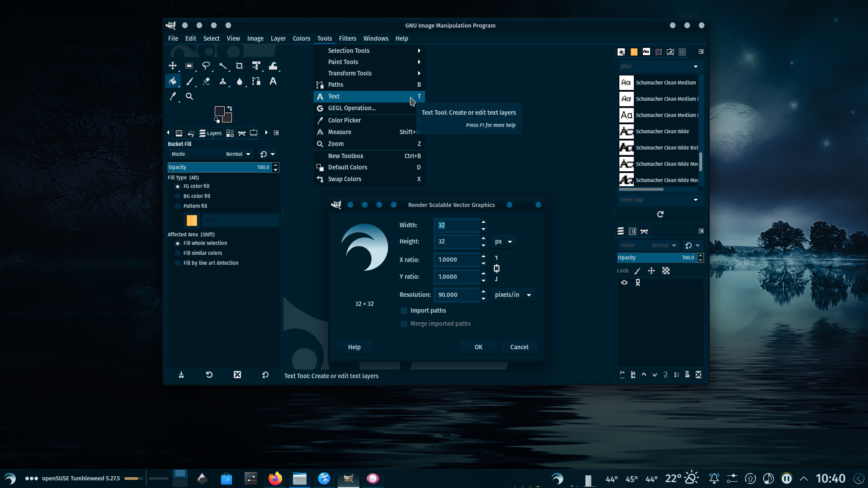Toggle lock alpha channel checkerboard icon
The height and width of the screenshot is (488, 868).
(666, 271)
